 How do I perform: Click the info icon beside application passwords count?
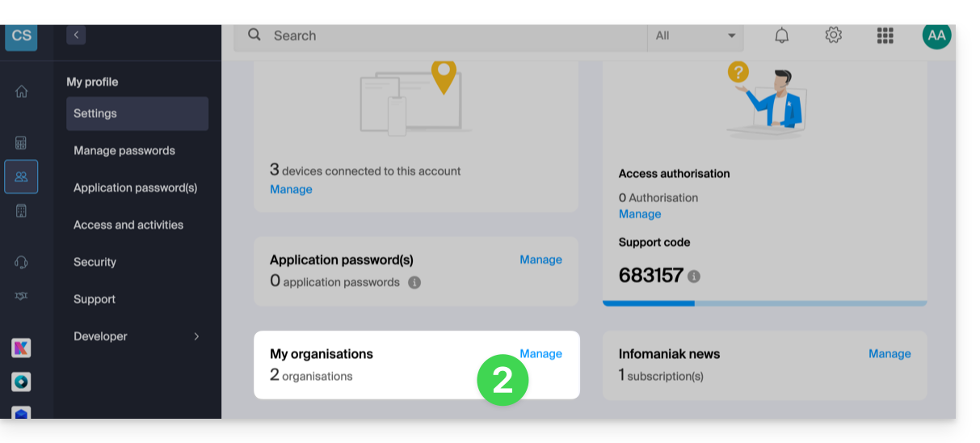414,283
